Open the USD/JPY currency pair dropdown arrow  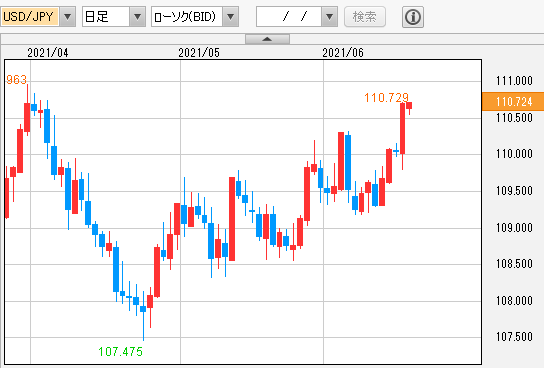[68, 17]
